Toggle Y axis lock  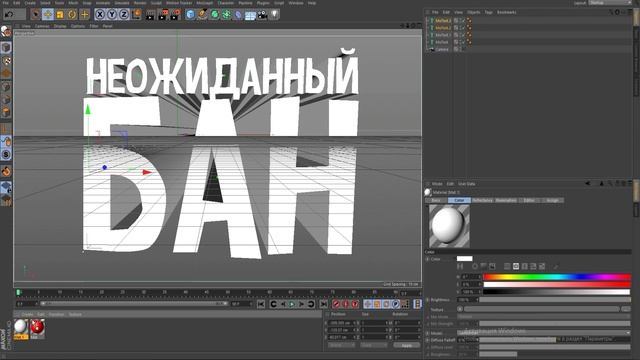(x=112, y=15)
